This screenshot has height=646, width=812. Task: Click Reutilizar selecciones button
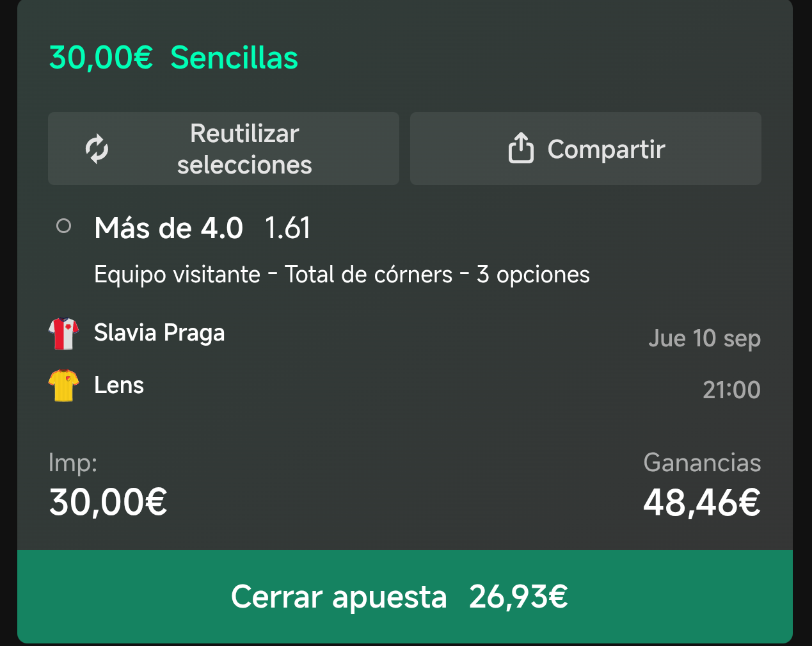tap(223, 149)
